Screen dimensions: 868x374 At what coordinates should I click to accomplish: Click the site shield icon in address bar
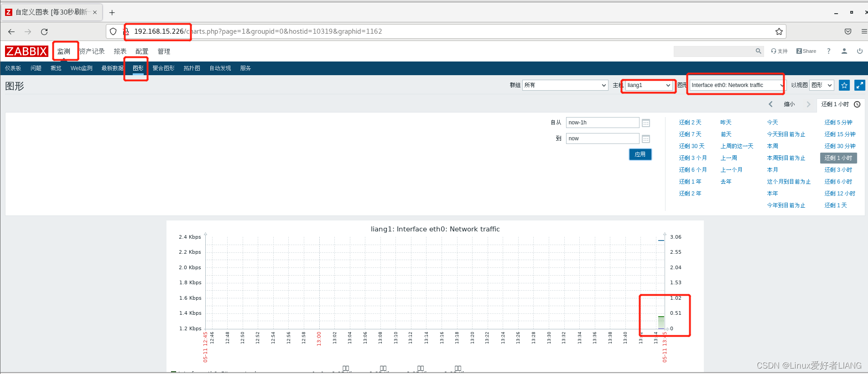[113, 31]
